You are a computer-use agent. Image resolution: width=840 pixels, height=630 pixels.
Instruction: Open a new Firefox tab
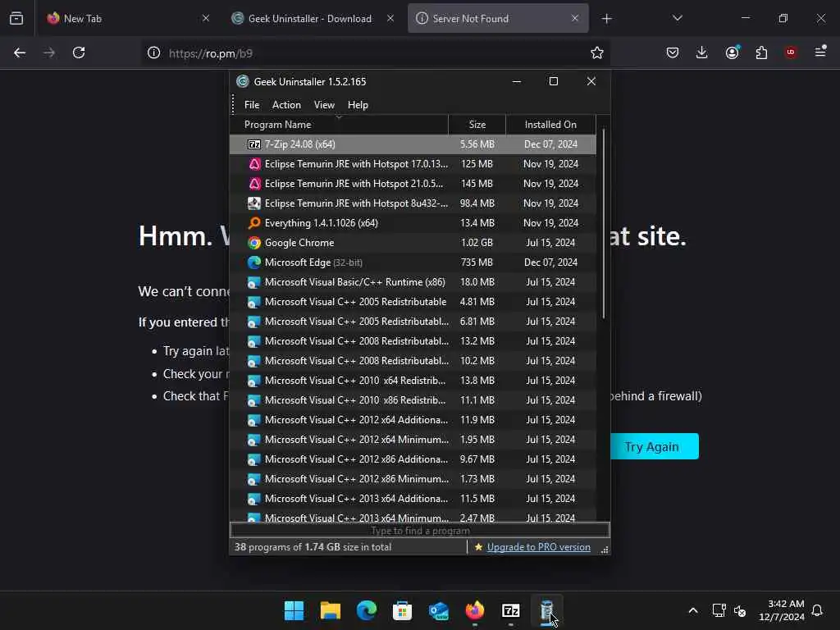pos(606,18)
